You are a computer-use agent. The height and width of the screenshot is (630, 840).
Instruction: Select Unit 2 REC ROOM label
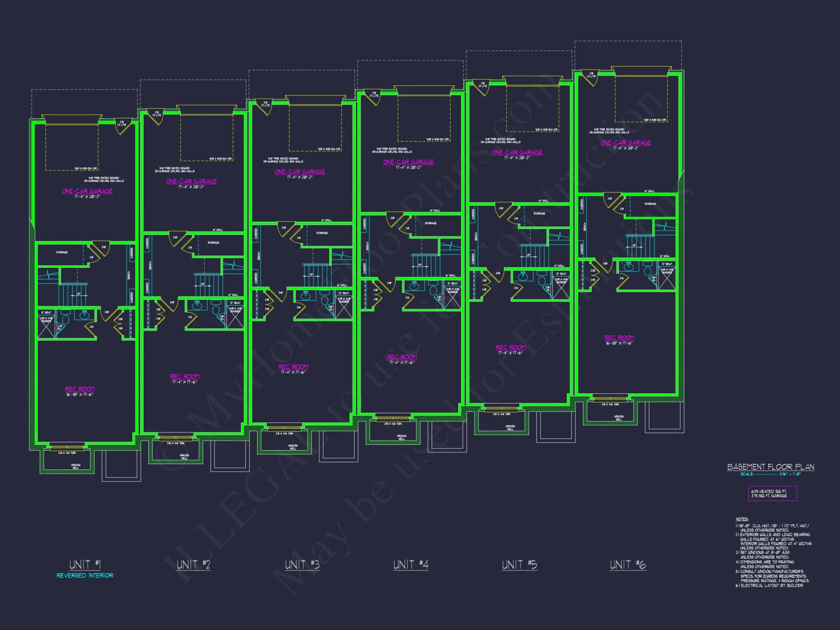185,377
